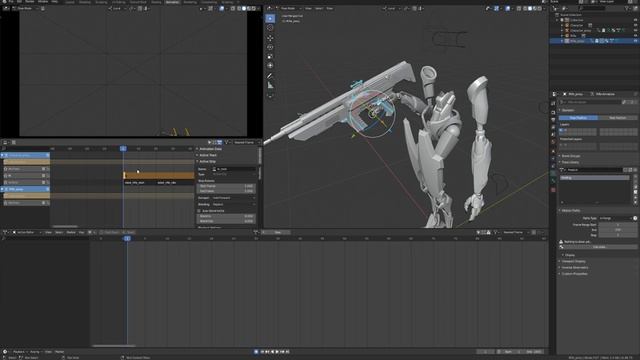This screenshot has width=640, height=360.
Task: Open the Select menu in right viewport header
Action: [x=319, y=8]
